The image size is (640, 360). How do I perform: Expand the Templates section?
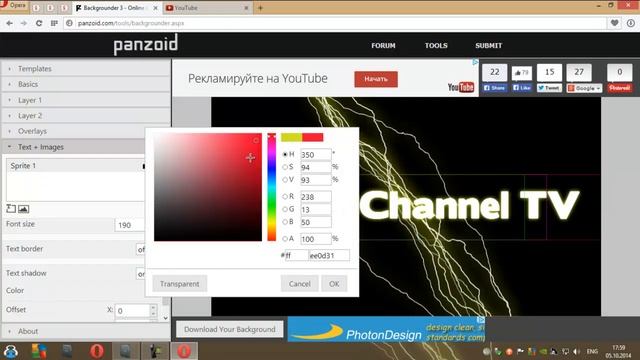point(86,69)
